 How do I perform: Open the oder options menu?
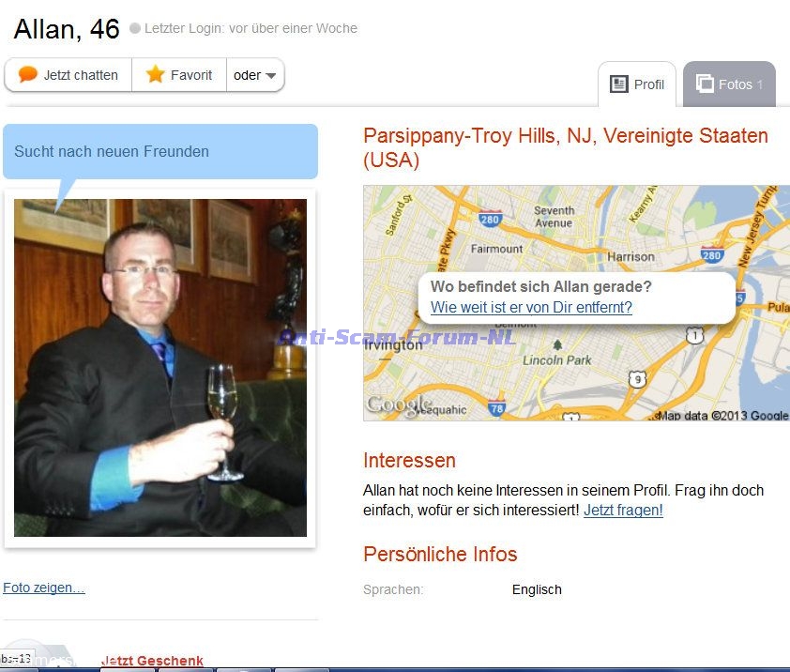point(255,75)
